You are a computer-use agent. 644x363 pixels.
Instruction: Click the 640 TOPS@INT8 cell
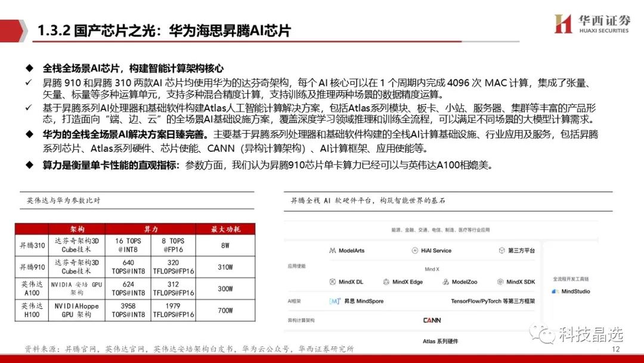(x=128, y=267)
